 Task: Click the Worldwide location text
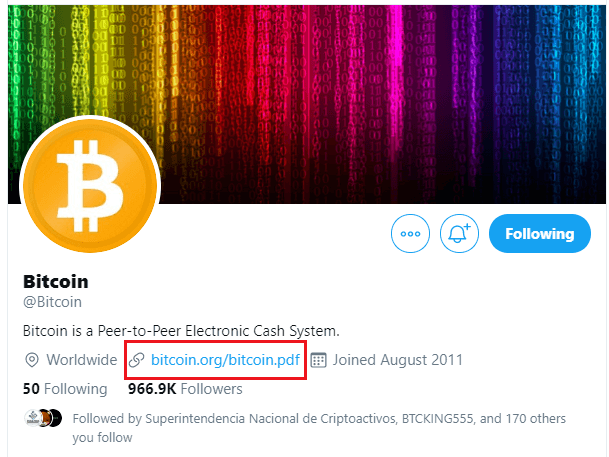82,360
